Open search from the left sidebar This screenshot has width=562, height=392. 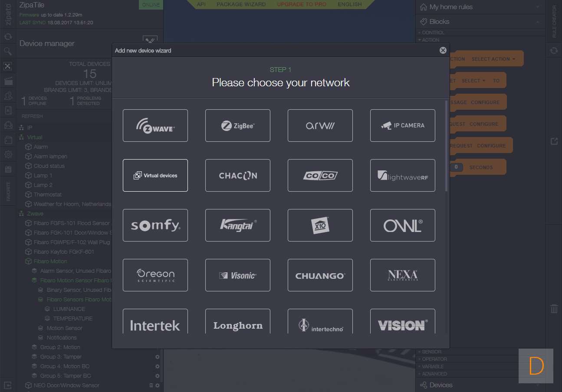point(8,52)
